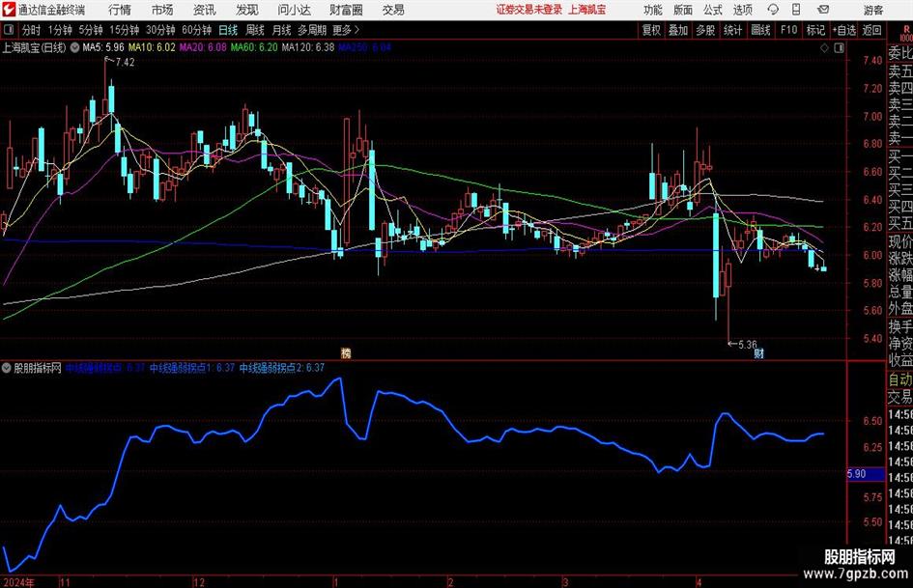Click the 游客 guest account label

tap(873, 10)
